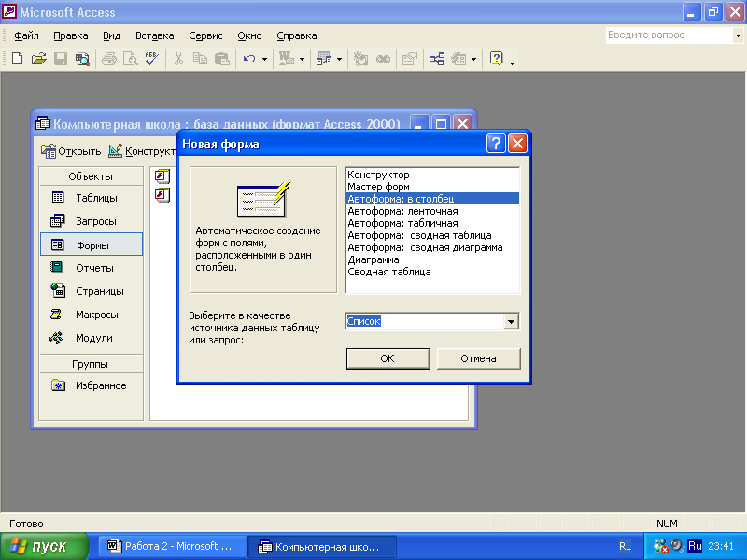The height and width of the screenshot is (560, 747).
Task: Click the File search toolbar icon
Action: click(82, 59)
